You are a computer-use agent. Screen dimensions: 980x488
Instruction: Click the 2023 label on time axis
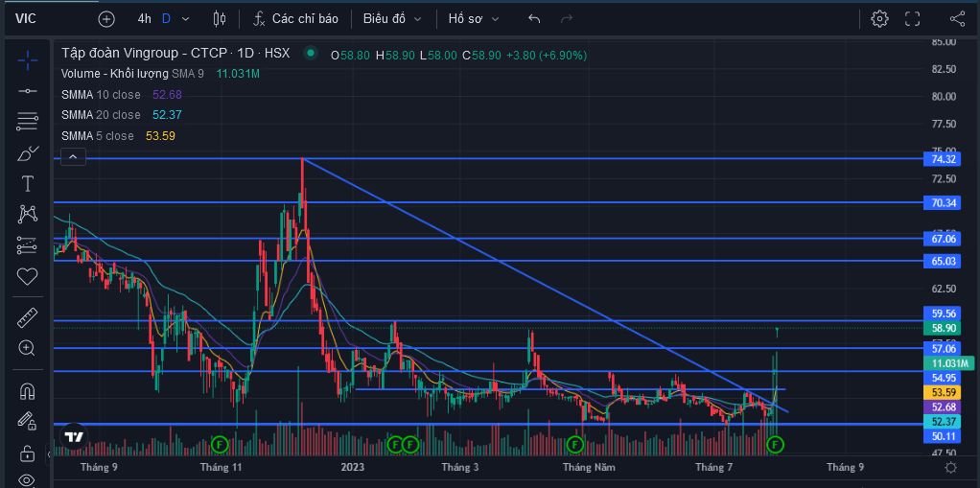pyautogui.click(x=353, y=467)
